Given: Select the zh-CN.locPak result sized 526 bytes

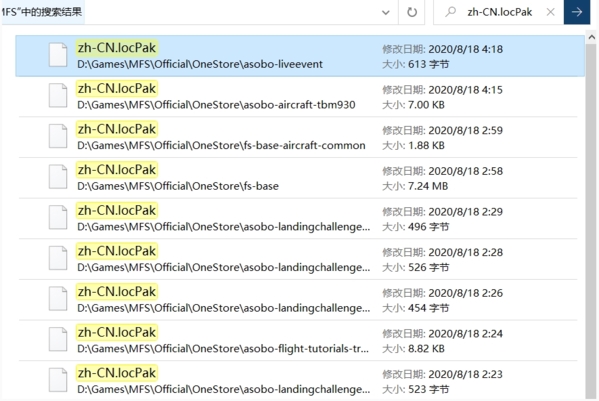Looking at the screenshot, I should pos(298,259).
